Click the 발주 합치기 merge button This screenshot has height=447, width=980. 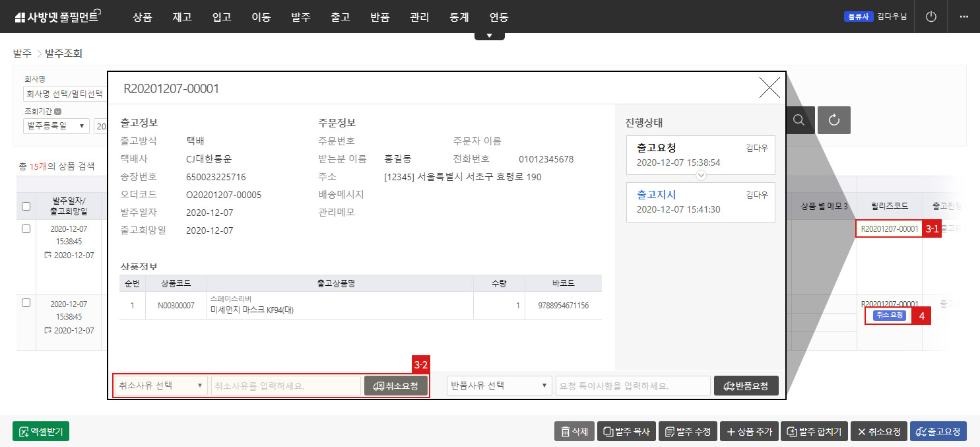pyautogui.click(x=814, y=431)
